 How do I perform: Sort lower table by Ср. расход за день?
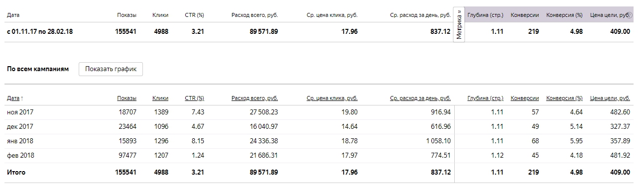tap(420, 98)
